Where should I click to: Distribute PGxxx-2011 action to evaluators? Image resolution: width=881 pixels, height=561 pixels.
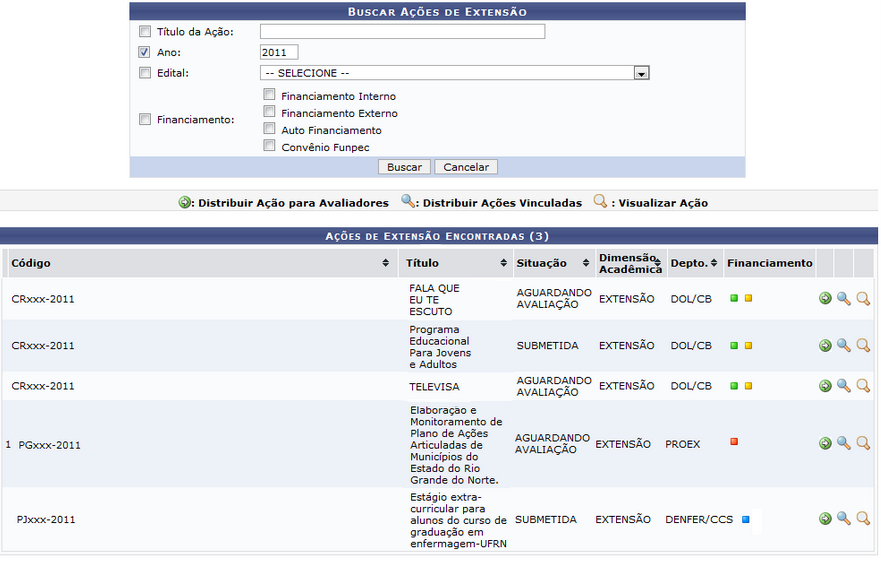click(825, 443)
